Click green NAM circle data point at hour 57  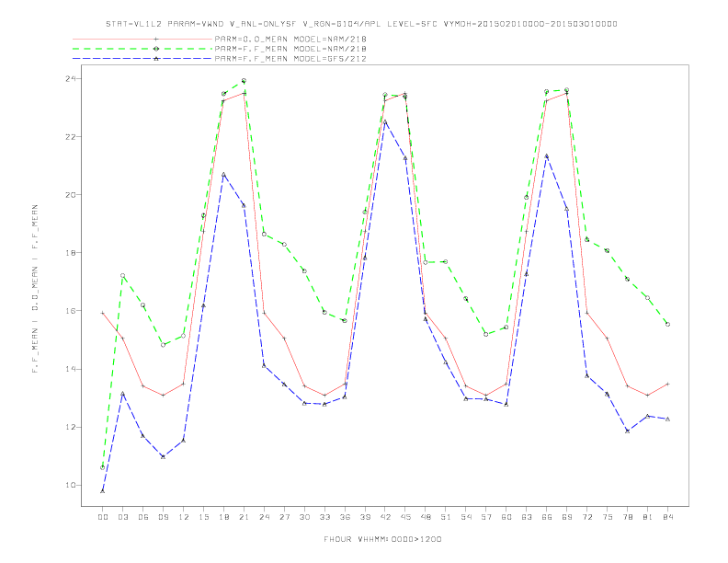486,335
